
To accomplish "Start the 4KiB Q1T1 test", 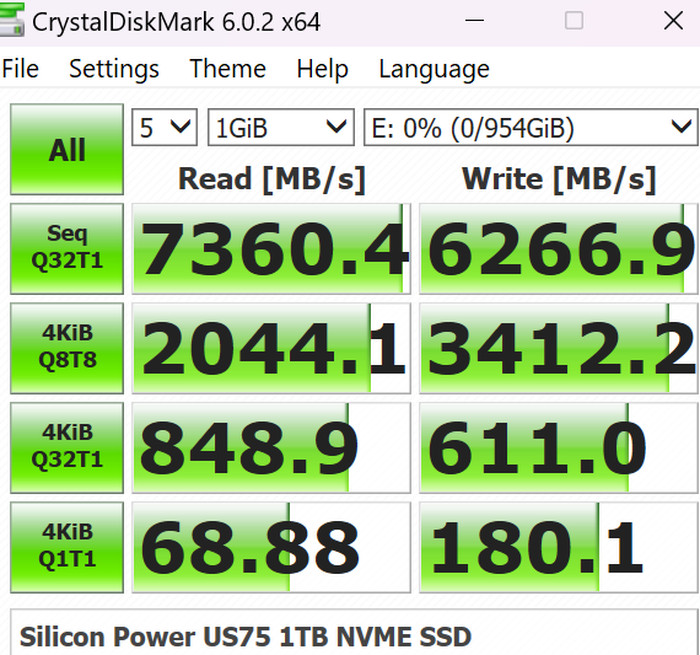I will [67, 547].
